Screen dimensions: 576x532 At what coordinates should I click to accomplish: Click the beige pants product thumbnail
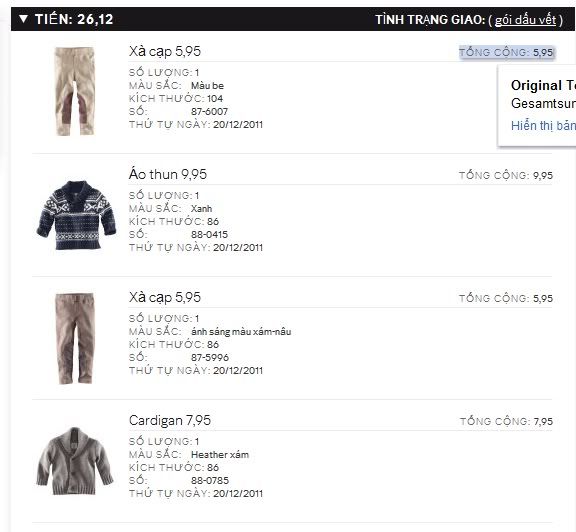(x=75, y=91)
